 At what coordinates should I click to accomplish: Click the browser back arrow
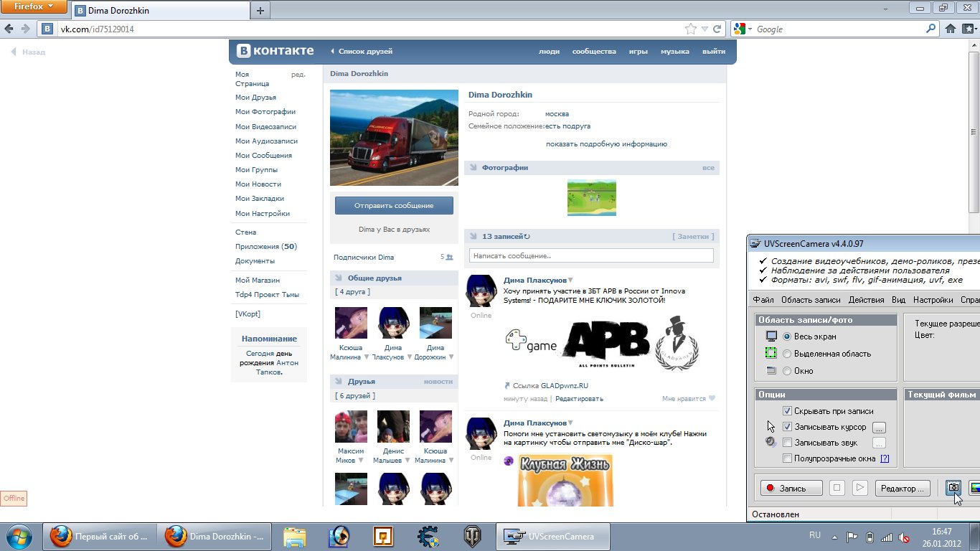pyautogui.click(x=9, y=29)
